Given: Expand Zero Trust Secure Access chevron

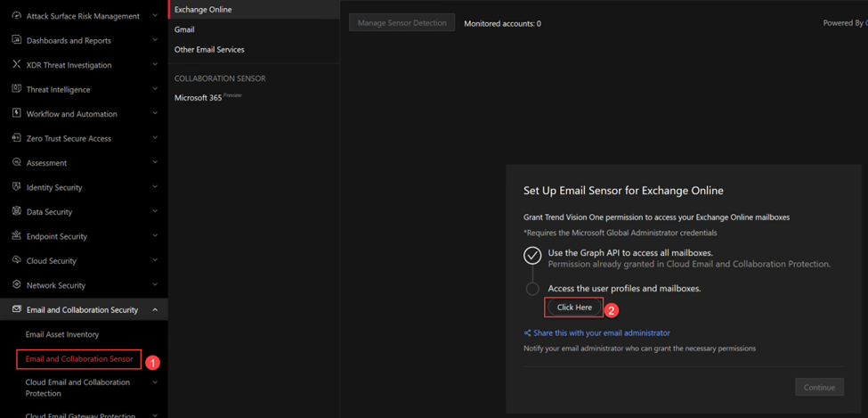Looking at the screenshot, I should tap(155, 138).
